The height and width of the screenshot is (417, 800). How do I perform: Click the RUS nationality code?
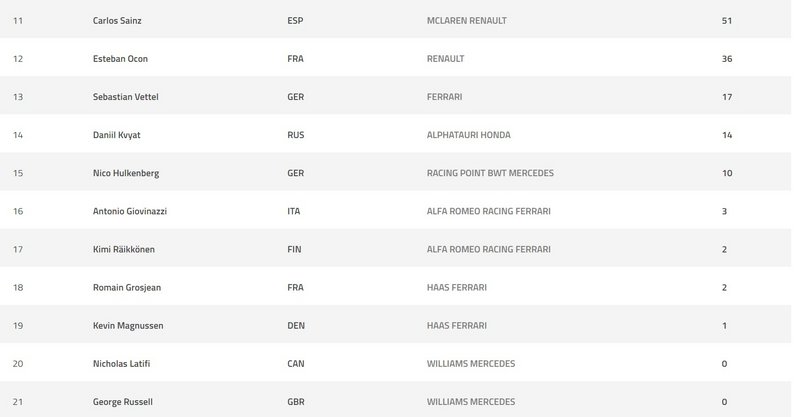pyautogui.click(x=295, y=134)
